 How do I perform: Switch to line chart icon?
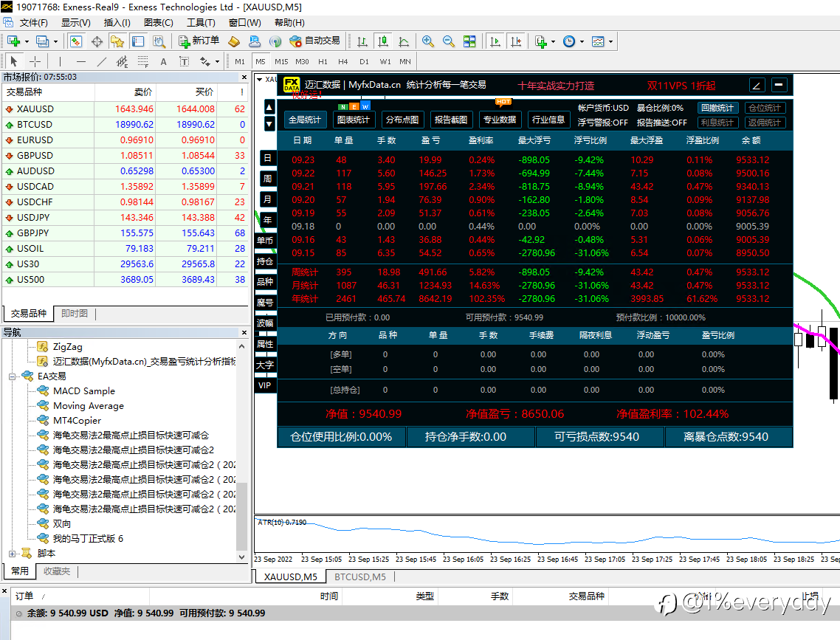[x=404, y=41]
